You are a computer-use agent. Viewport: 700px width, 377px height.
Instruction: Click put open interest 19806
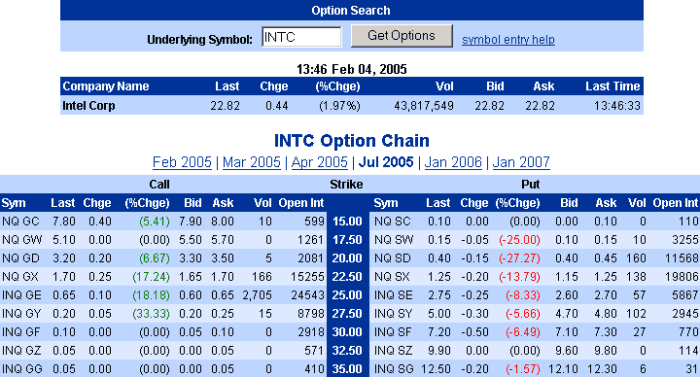681,277
